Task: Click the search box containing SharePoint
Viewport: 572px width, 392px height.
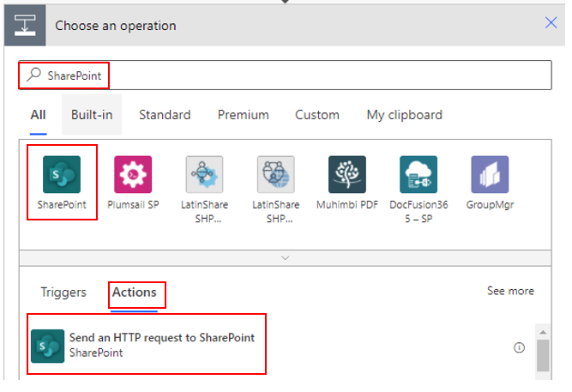Action: [x=285, y=75]
